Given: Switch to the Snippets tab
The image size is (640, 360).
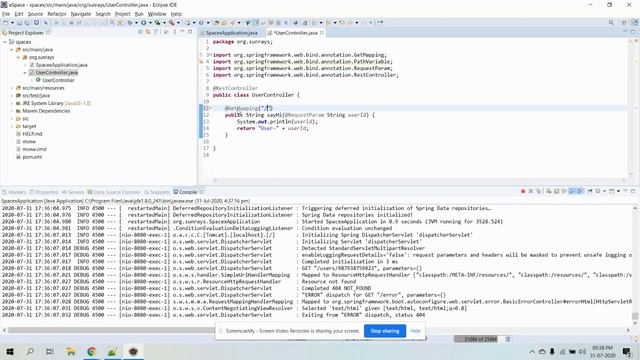Looking at the screenshot, I should point(157,192).
